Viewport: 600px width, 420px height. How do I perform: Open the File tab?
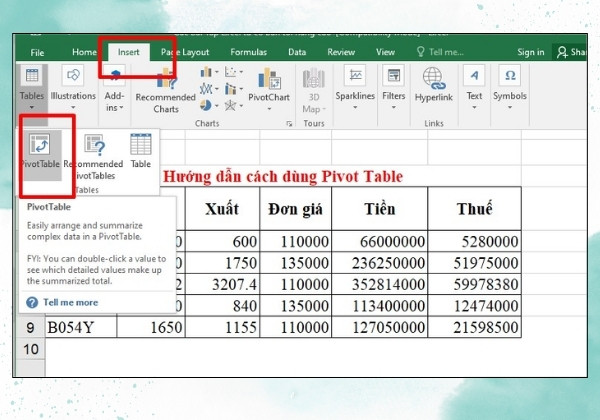pyautogui.click(x=37, y=52)
